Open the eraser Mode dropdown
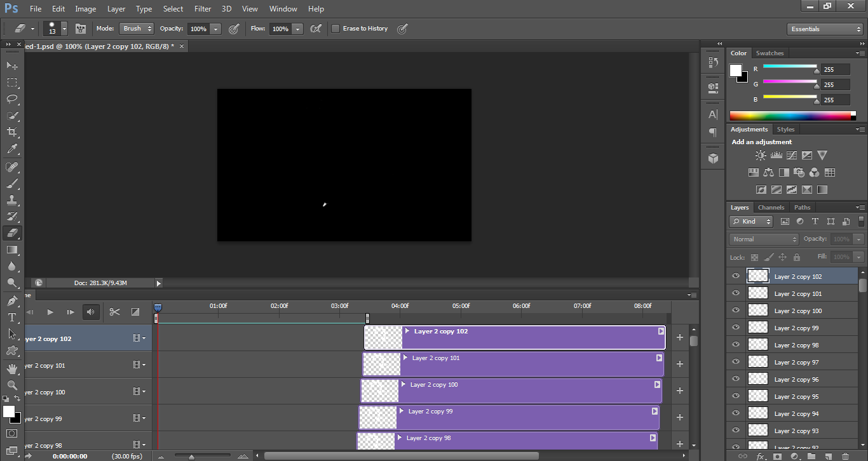This screenshot has width=868, height=461. tap(137, 29)
